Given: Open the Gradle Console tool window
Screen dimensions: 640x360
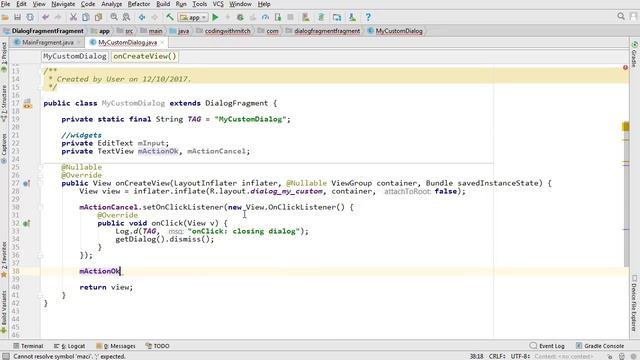Looking at the screenshot, I should 600,346.
